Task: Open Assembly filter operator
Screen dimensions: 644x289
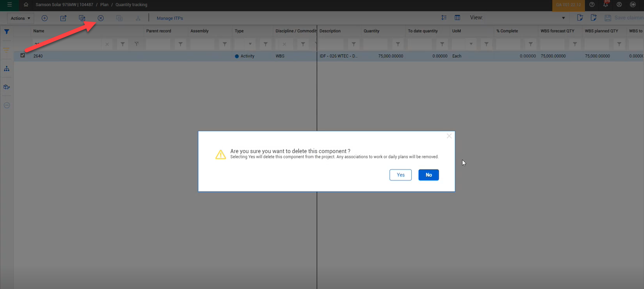Action: (x=224, y=44)
